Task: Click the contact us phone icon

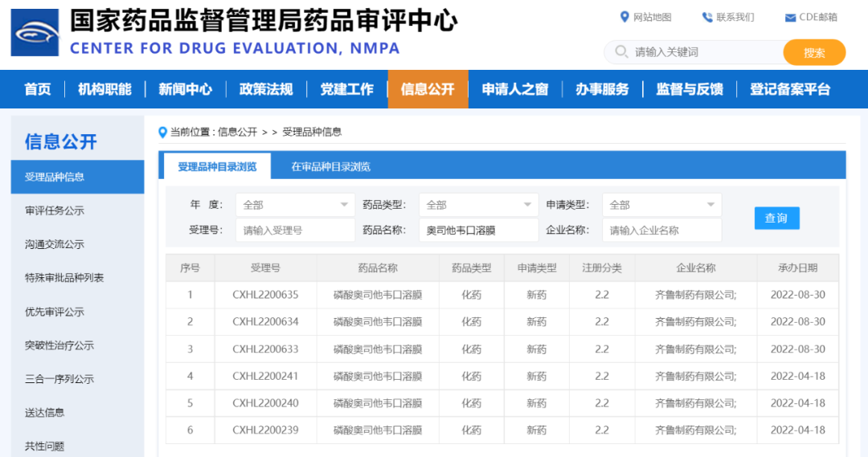Action: (x=707, y=17)
